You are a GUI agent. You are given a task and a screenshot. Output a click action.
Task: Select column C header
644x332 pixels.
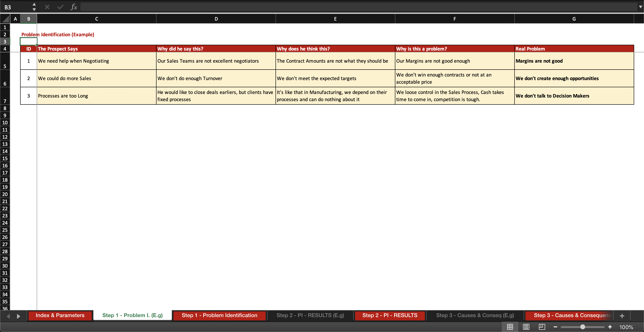(97, 19)
